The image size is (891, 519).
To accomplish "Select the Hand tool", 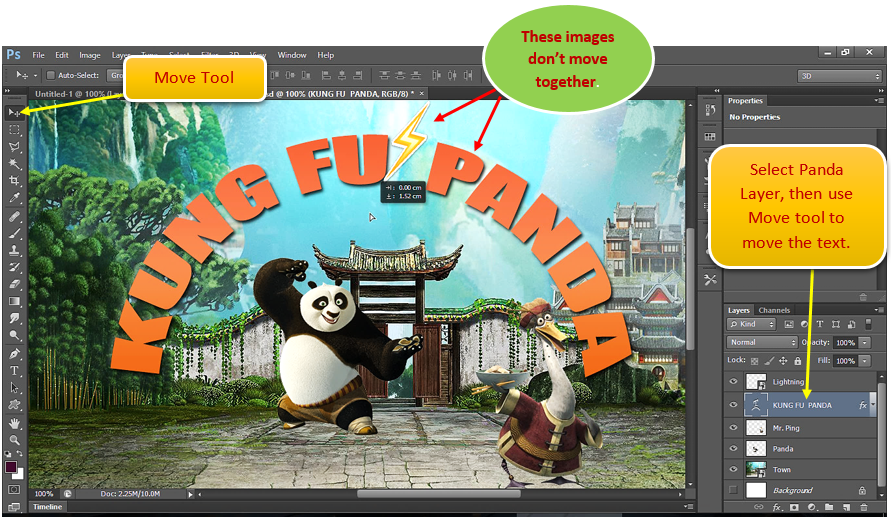I will click(14, 423).
